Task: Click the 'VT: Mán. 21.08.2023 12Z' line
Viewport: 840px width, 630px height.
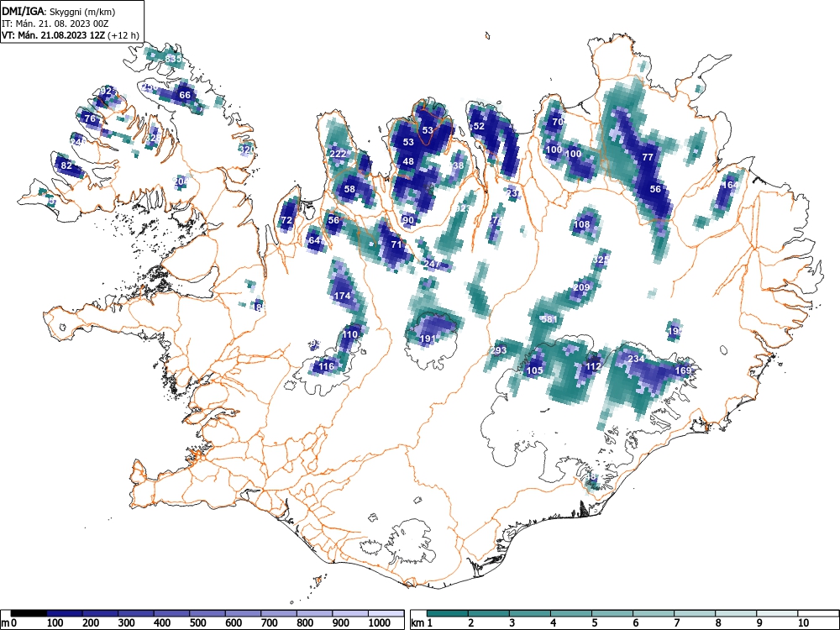Action: pyautogui.click(x=54, y=36)
